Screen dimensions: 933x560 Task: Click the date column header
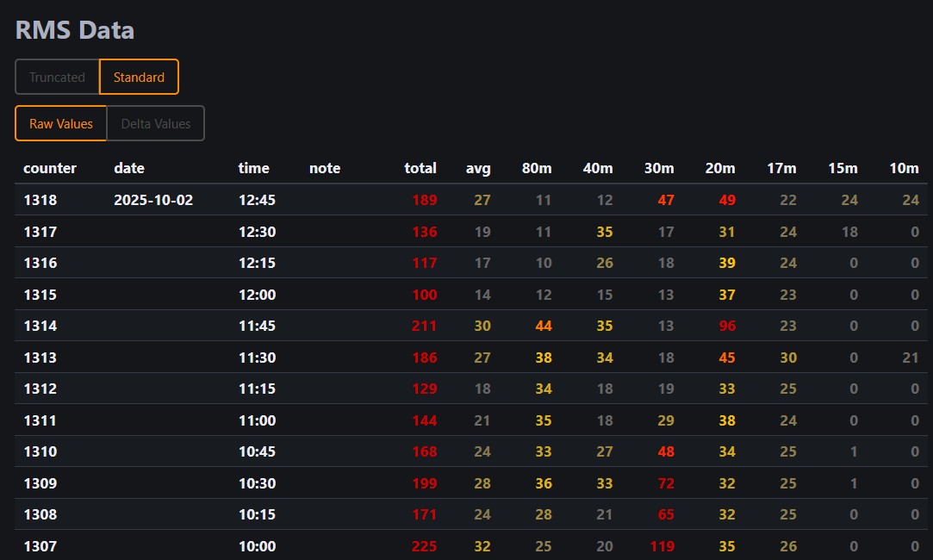[x=129, y=168]
